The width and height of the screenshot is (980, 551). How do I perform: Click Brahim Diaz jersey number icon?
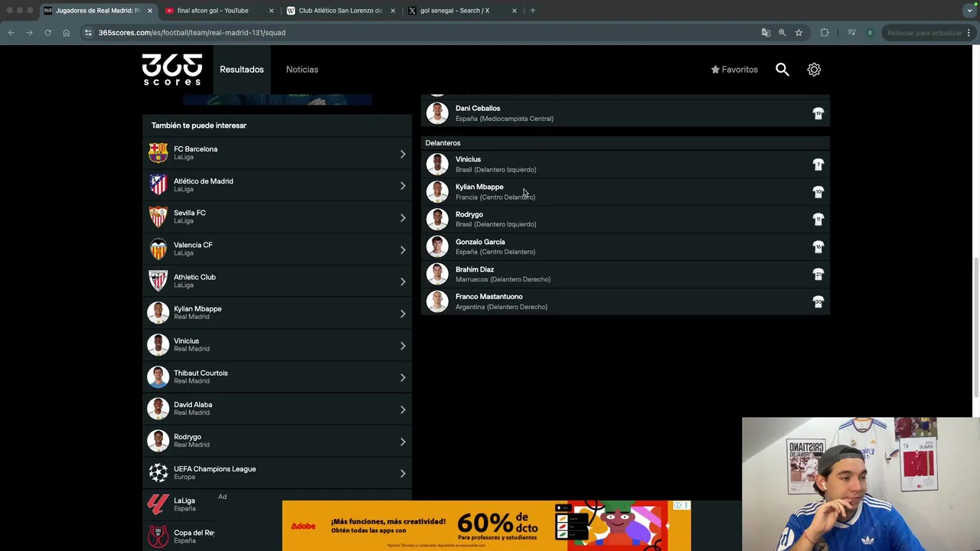[818, 274]
